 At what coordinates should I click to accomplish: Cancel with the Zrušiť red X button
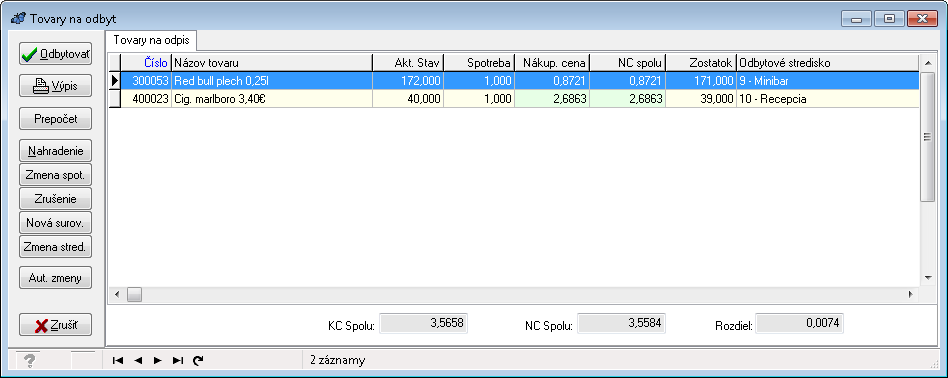pyautogui.click(x=56, y=325)
